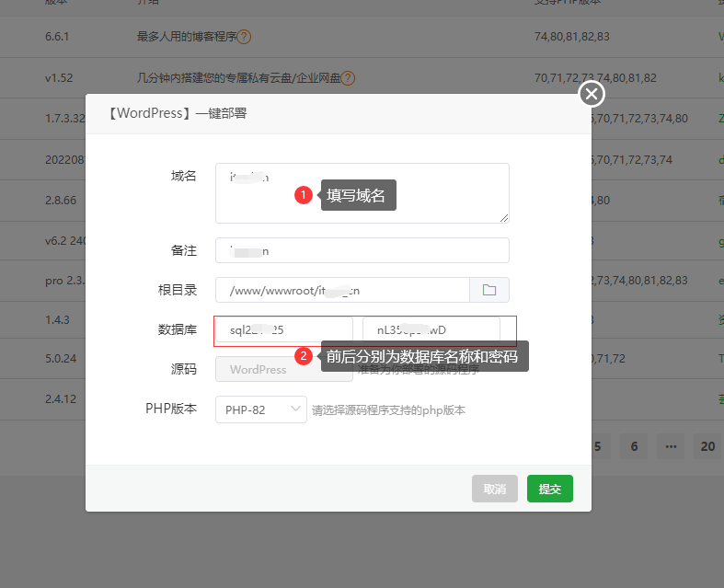Go to page 20 in pagination
This screenshot has height=588, width=724.
coord(707,446)
